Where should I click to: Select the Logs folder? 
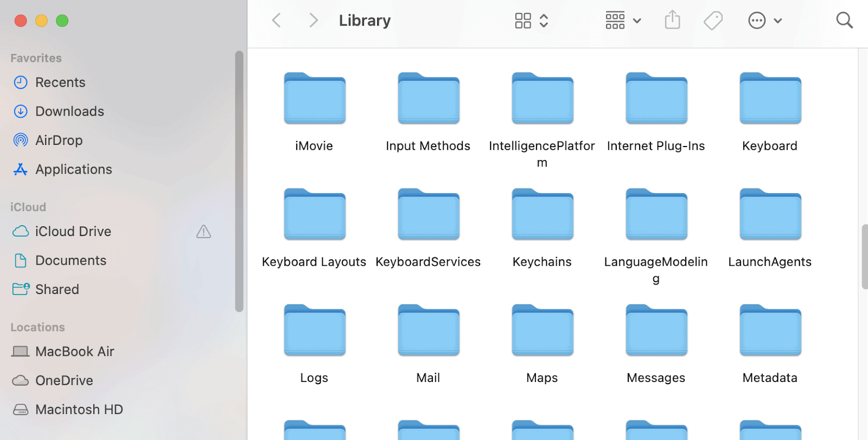click(x=315, y=331)
